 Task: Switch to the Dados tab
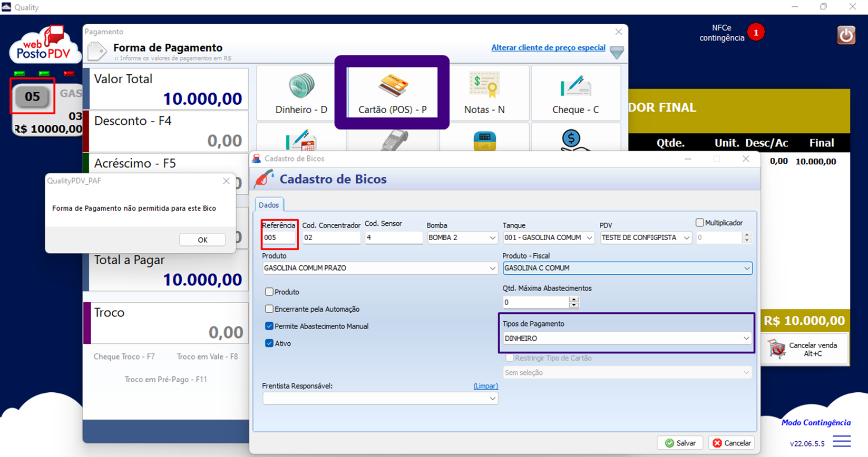click(269, 205)
